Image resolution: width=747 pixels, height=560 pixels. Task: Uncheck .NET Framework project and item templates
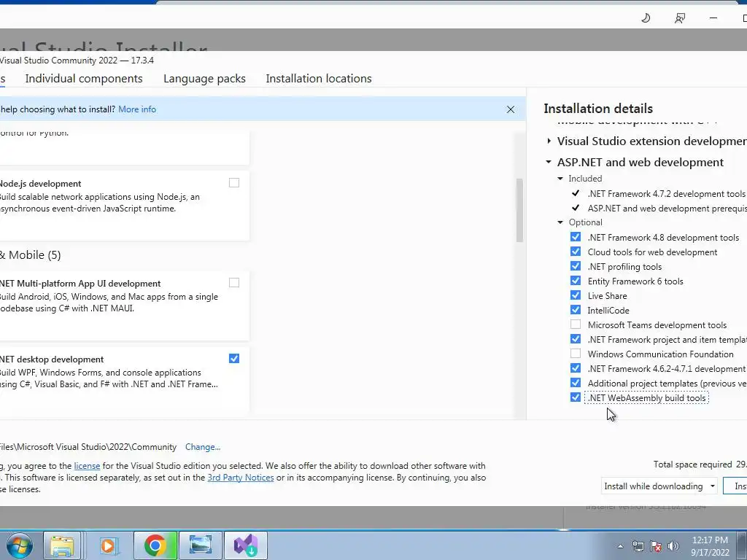(x=576, y=340)
